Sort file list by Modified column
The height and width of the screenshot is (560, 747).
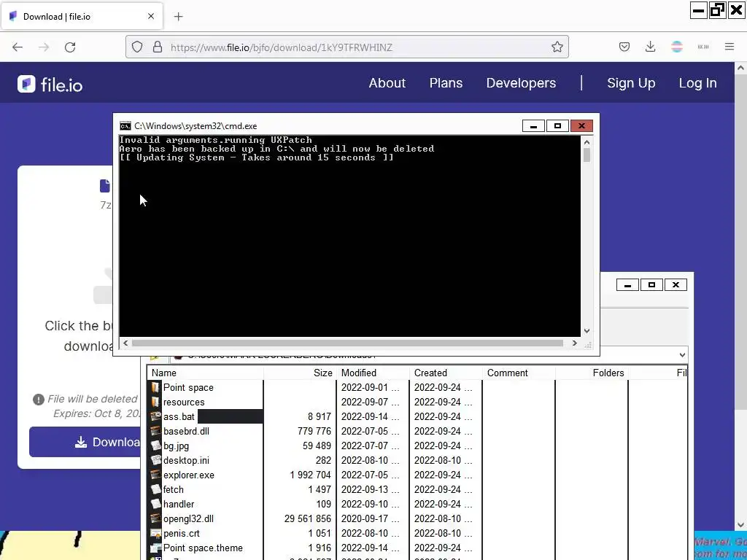[x=373, y=373]
